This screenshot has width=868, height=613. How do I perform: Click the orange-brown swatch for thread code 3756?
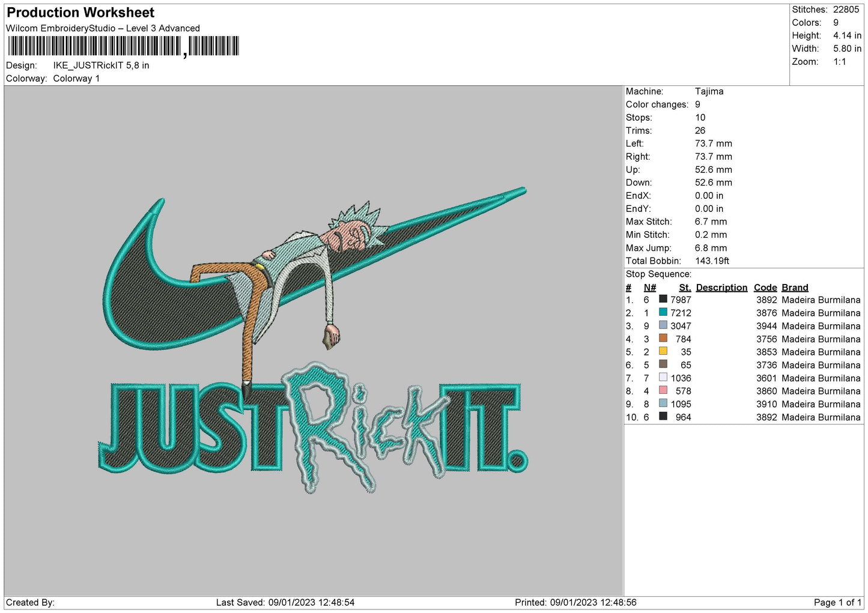(663, 339)
